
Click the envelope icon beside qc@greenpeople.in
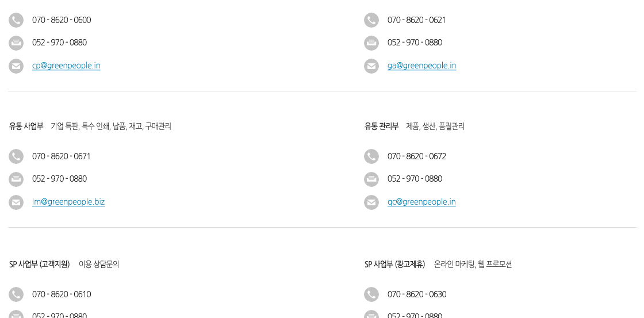(x=371, y=202)
